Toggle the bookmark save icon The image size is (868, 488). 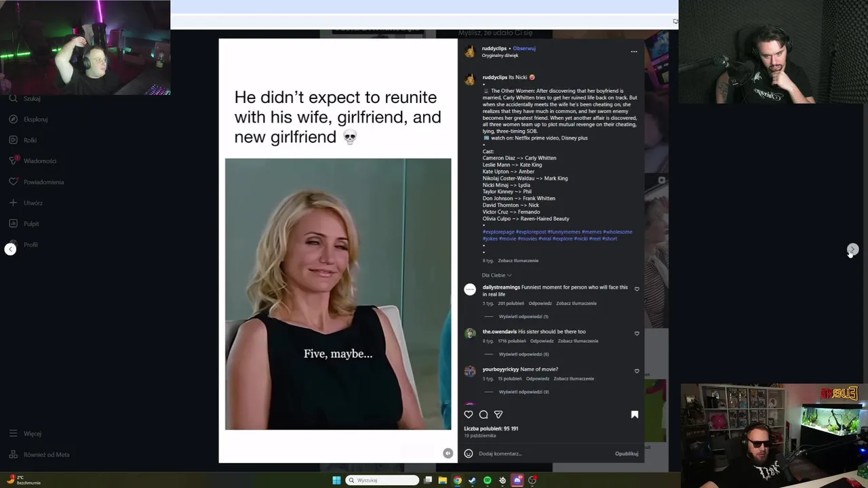tap(635, 414)
